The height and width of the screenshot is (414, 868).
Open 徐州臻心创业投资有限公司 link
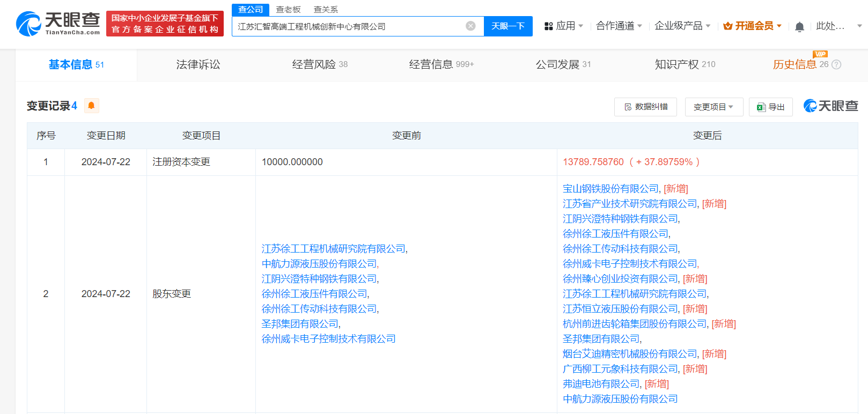620,279
